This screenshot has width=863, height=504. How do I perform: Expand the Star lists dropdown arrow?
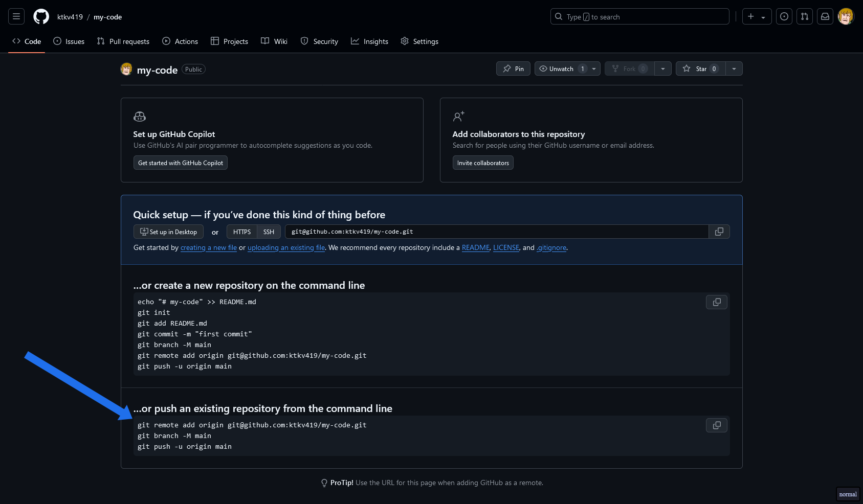(x=734, y=68)
